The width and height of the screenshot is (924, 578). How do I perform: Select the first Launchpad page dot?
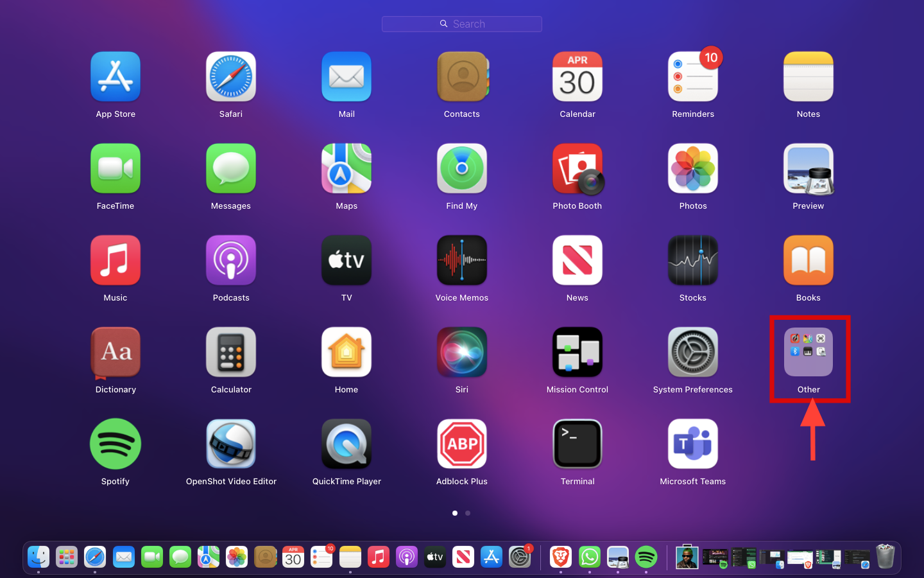(455, 513)
